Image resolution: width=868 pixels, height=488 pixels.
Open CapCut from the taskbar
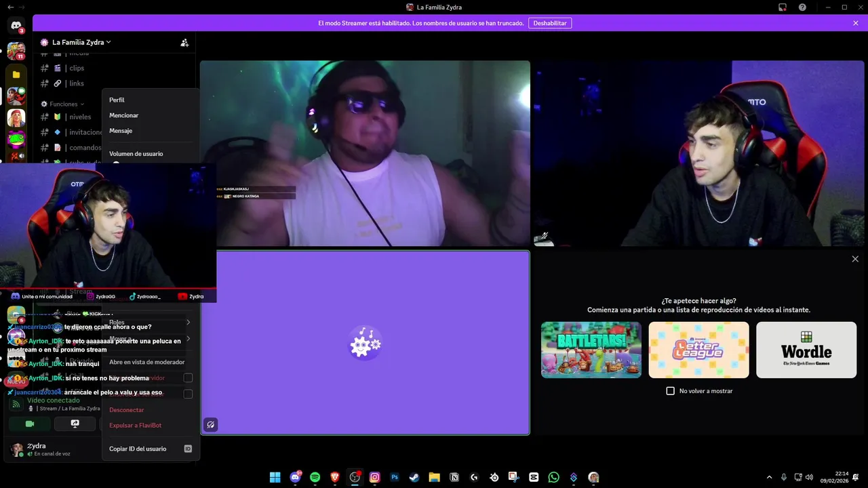(534, 477)
